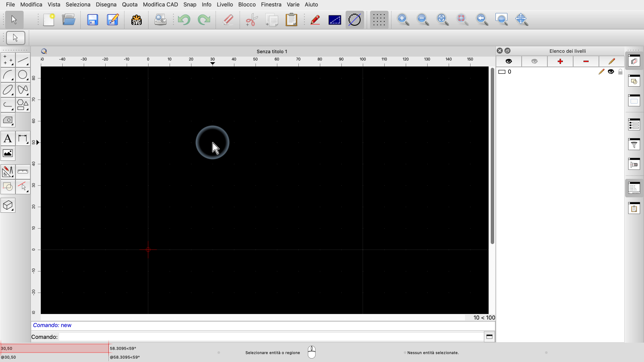Screen dimensions: 644x362
Task: Click the Undo arrow in toolbar
Action: pyautogui.click(x=184, y=20)
